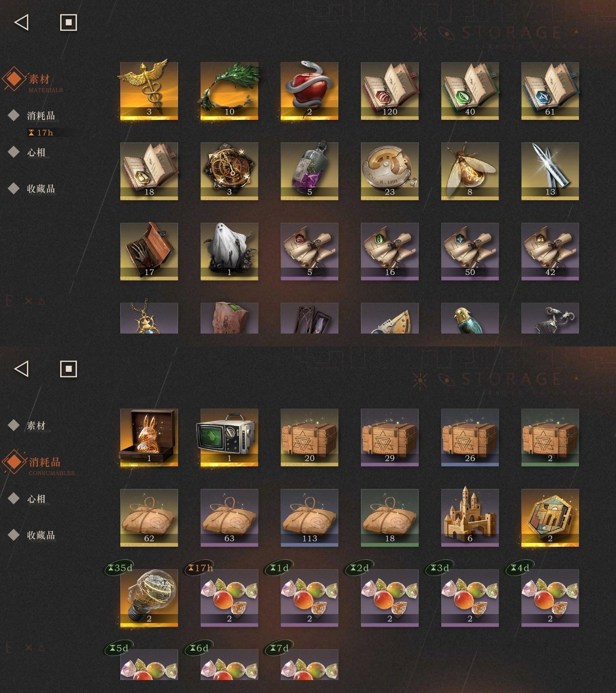The image size is (616, 693).
Task: Select the golden caduceus staff item
Action: [149, 90]
